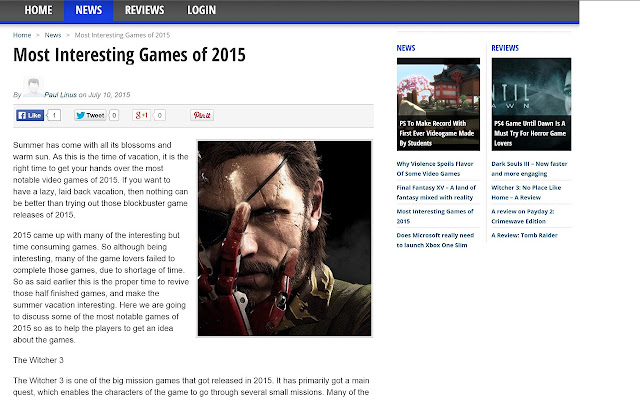Click the Google +1 button
The width and height of the screenshot is (640, 400).
[x=142, y=115]
